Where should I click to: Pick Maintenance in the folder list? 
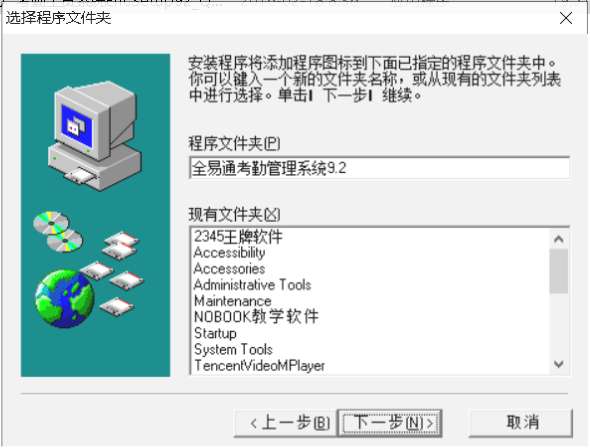pos(232,301)
